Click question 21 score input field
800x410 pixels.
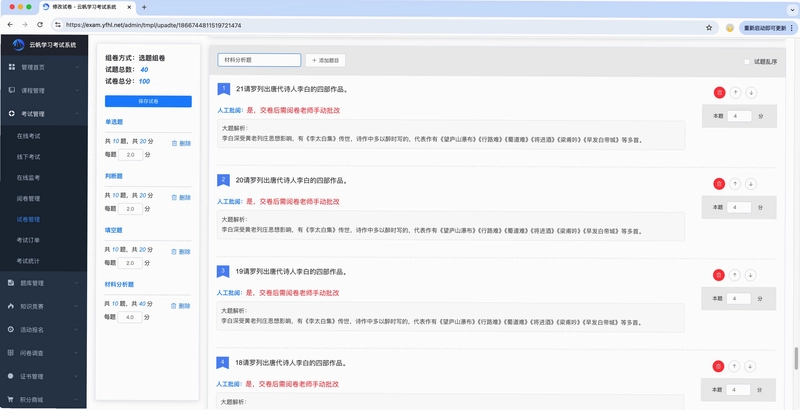[739, 116]
